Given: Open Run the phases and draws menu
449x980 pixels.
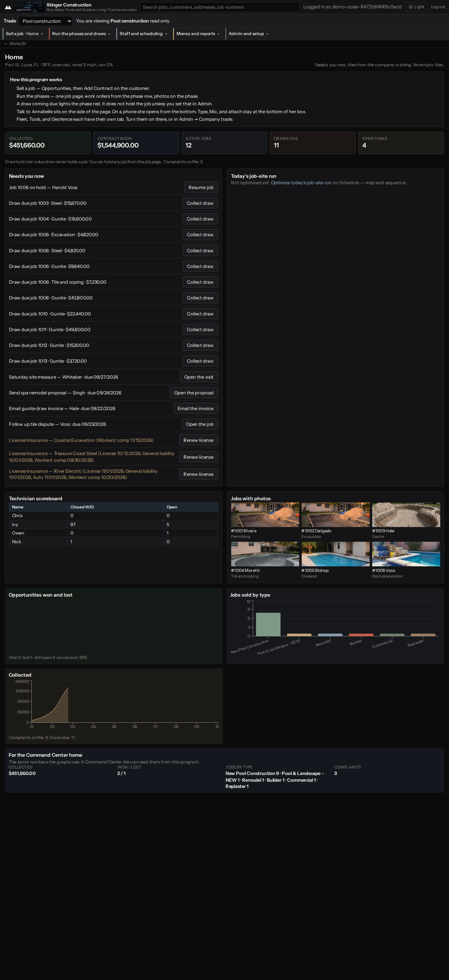Looking at the screenshot, I should (x=81, y=33).
